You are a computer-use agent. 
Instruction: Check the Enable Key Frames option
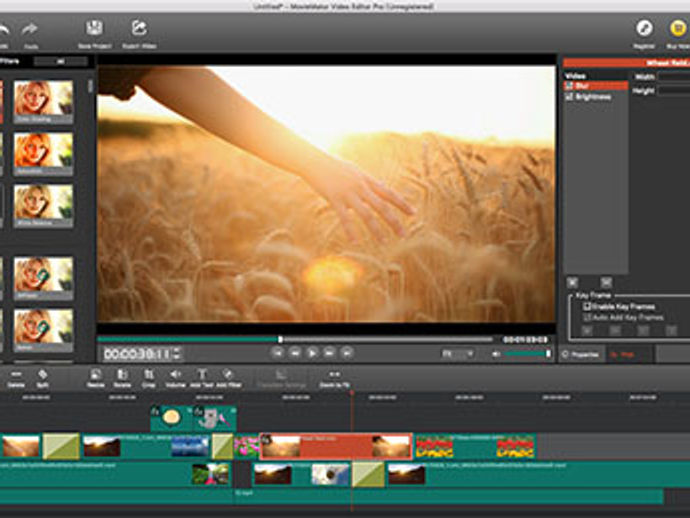pos(587,306)
